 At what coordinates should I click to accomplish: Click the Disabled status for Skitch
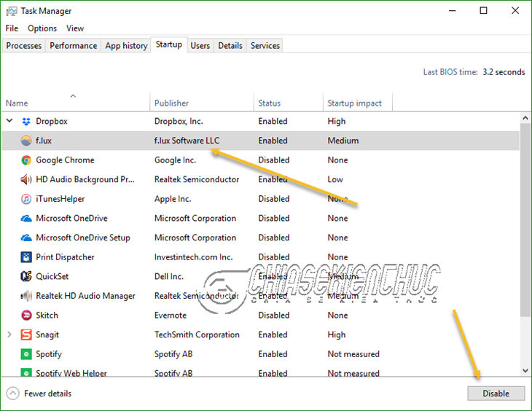(274, 315)
